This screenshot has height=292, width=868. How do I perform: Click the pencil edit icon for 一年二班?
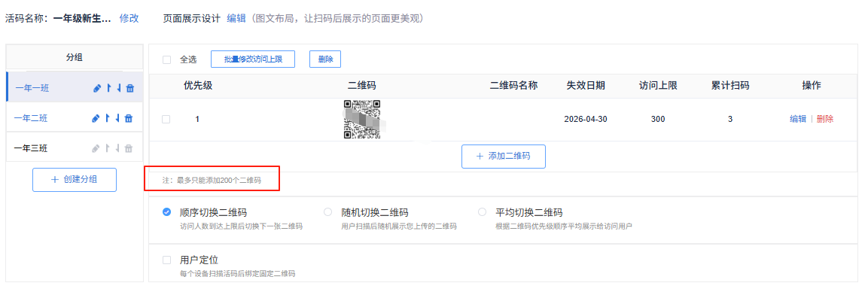96,118
